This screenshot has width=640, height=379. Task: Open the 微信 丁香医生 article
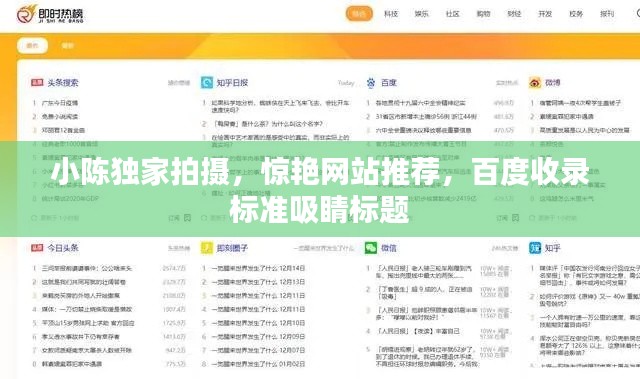click(x=424, y=293)
